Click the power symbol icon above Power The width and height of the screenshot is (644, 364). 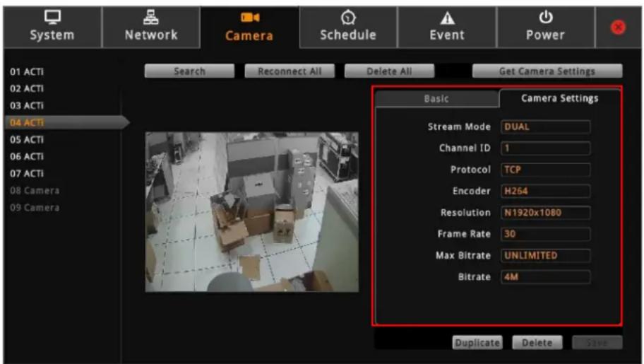[x=545, y=17]
